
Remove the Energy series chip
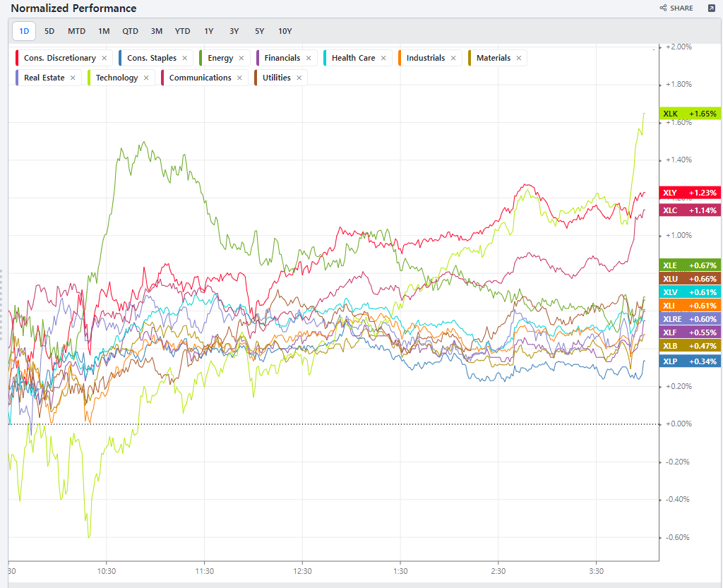point(241,59)
